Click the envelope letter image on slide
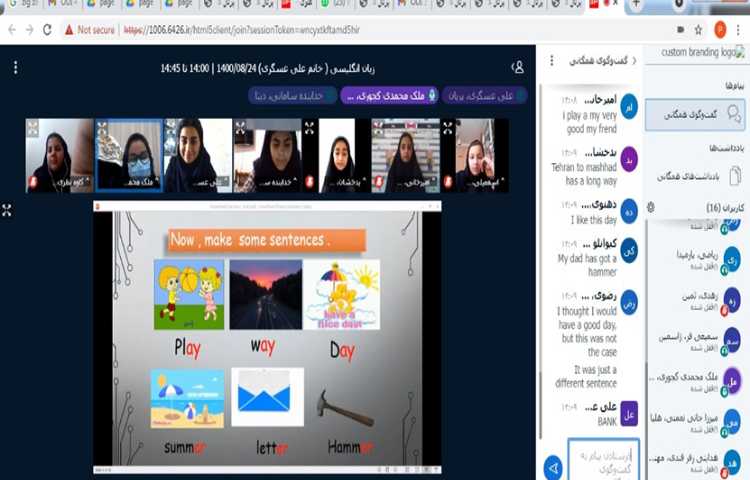Image resolution: width=750 pixels, height=480 pixels. pyautogui.click(x=267, y=397)
